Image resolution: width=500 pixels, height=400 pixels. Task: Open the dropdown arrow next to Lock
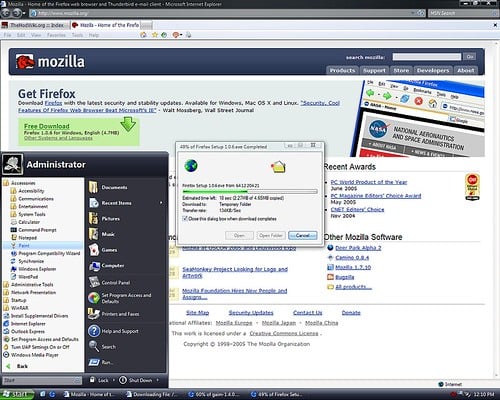[x=113, y=380]
